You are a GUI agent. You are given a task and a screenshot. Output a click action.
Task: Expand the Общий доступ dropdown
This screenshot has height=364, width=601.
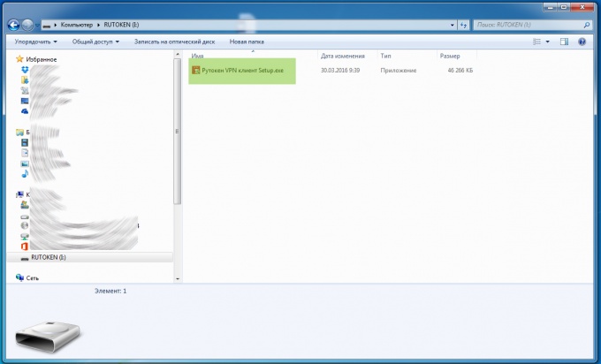pyautogui.click(x=97, y=42)
